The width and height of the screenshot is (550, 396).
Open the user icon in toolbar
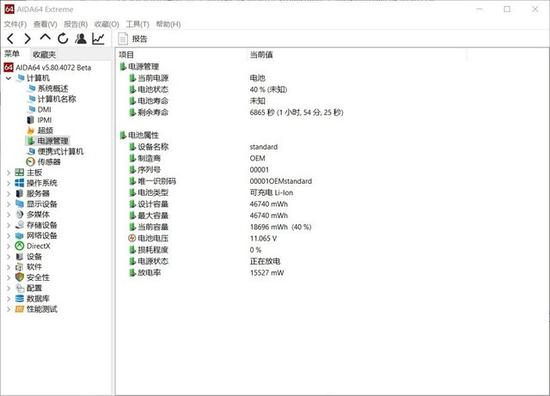tap(81, 39)
